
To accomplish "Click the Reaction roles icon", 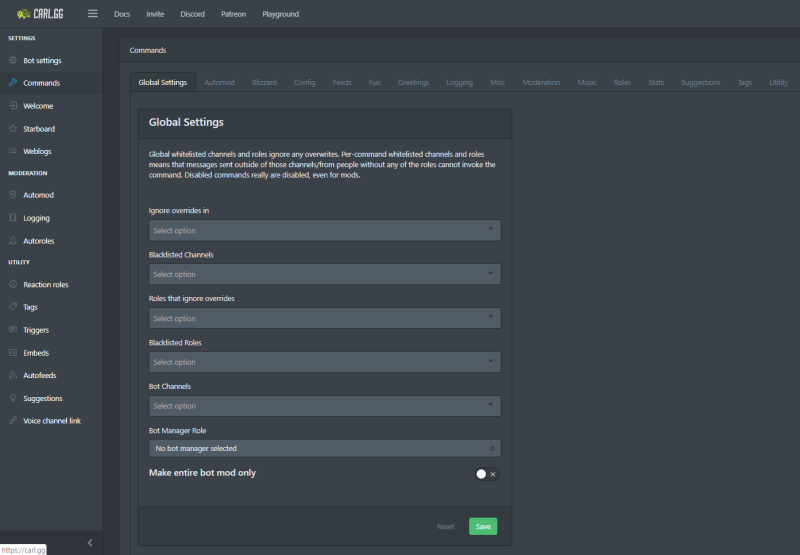I will pyautogui.click(x=13, y=285).
